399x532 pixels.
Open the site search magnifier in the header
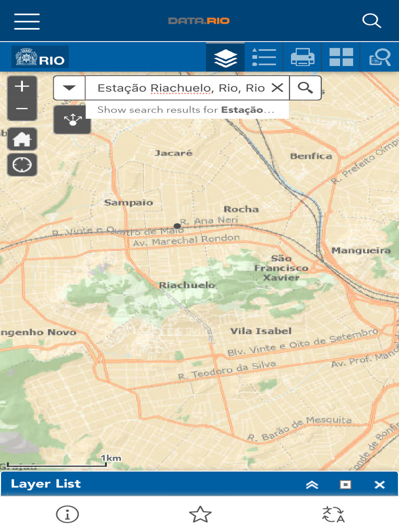coord(371,21)
